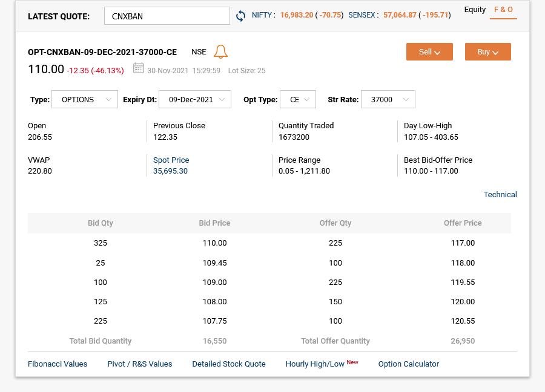Expand the Str Rate 37000 dropdown
This screenshot has width=545, height=392.
388,99
